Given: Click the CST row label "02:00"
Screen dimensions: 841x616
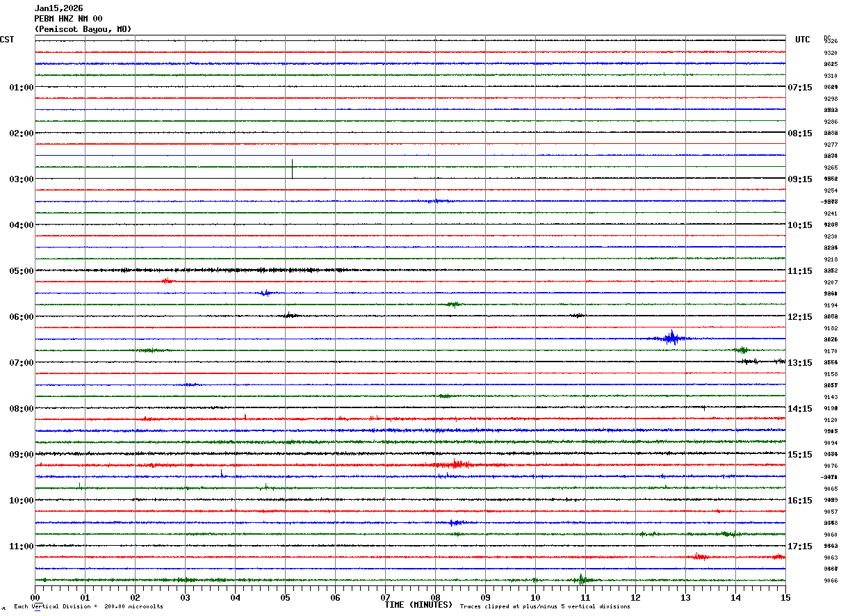Looking at the screenshot, I should (22, 133).
